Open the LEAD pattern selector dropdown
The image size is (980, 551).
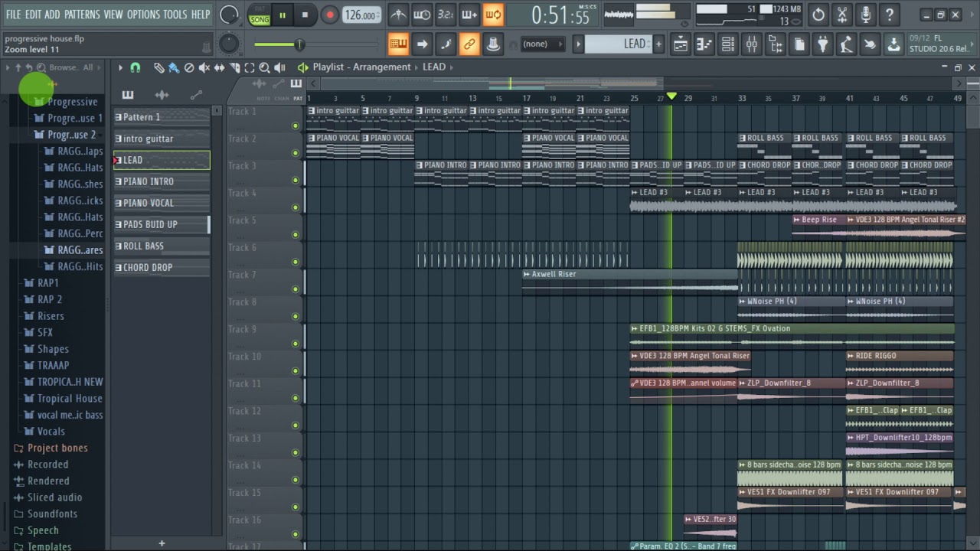tap(620, 44)
